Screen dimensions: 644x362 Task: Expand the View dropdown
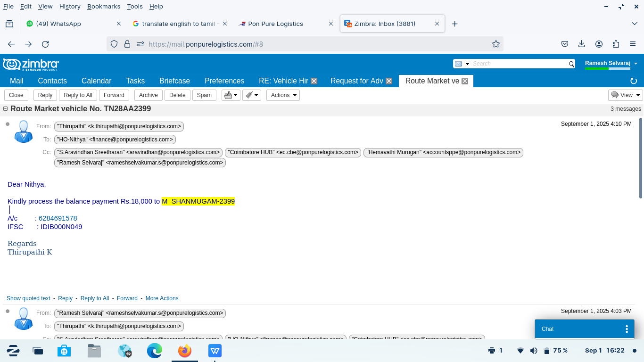tap(626, 95)
